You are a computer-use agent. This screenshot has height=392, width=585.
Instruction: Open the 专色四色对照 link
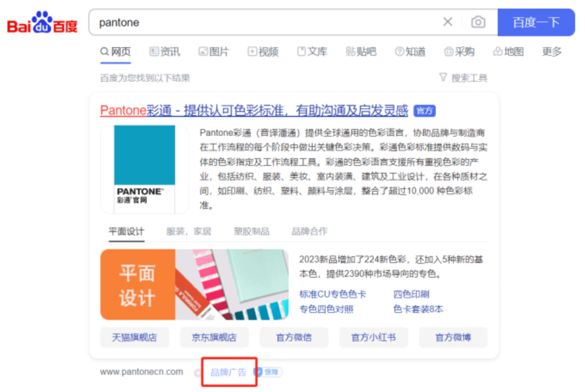tap(326, 309)
